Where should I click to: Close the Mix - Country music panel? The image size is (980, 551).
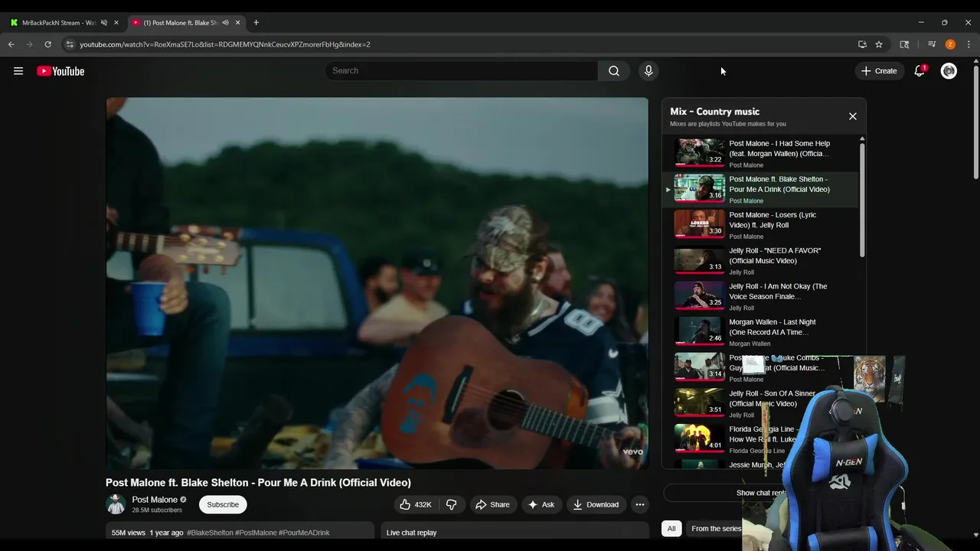853,116
